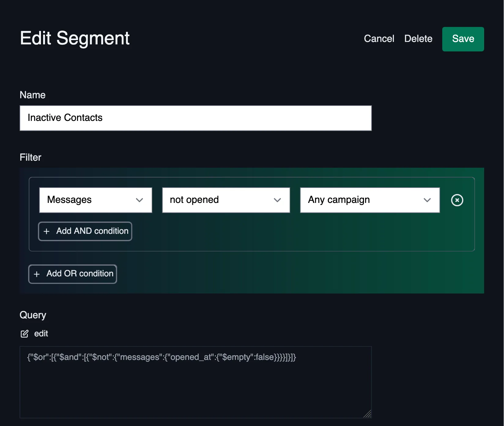Delete this segment
The height and width of the screenshot is (426, 504).
coord(418,39)
